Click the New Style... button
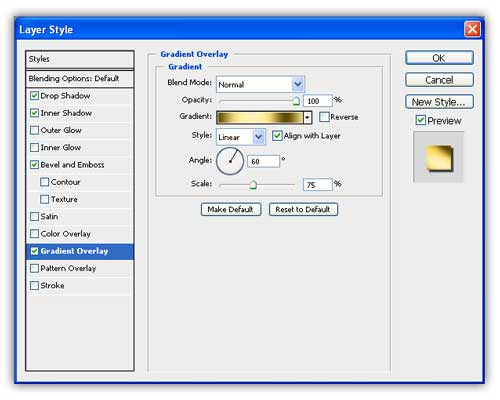500x400 pixels. pos(439,102)
